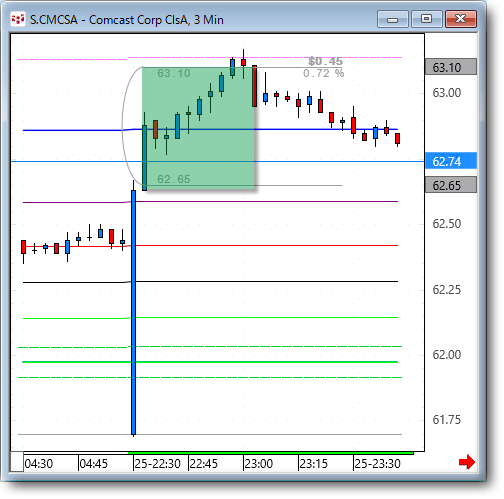The image size is (504, 499).
Task: Click the small square box left of time axis
Action: pos(17,462)
